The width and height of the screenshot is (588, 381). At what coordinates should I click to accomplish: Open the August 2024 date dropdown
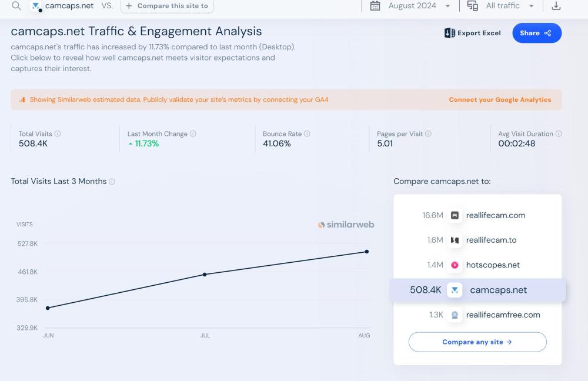(x=410, y=6)
